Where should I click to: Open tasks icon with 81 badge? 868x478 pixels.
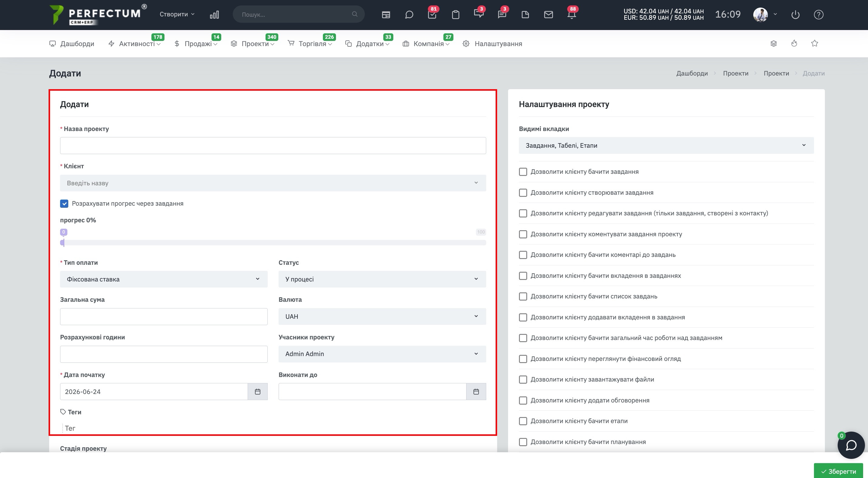coord(432,15)
